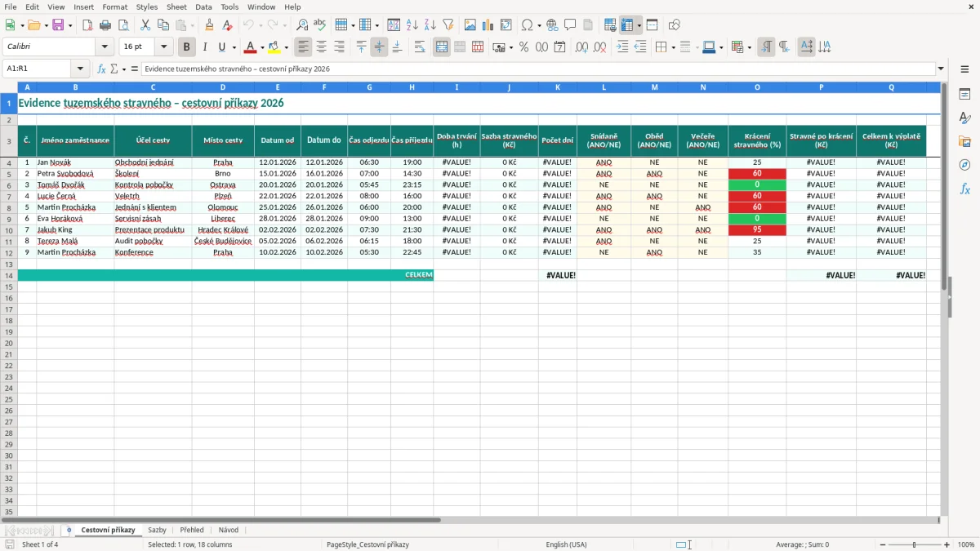Open the background color dropdown arrow
Screen dimensions: 980x551
tap(286, 47)
